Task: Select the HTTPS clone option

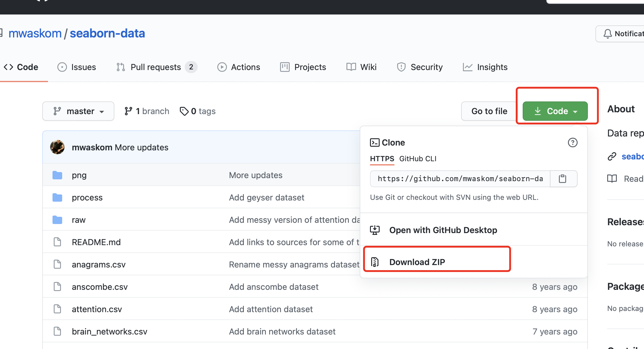Action: point(382,159)
